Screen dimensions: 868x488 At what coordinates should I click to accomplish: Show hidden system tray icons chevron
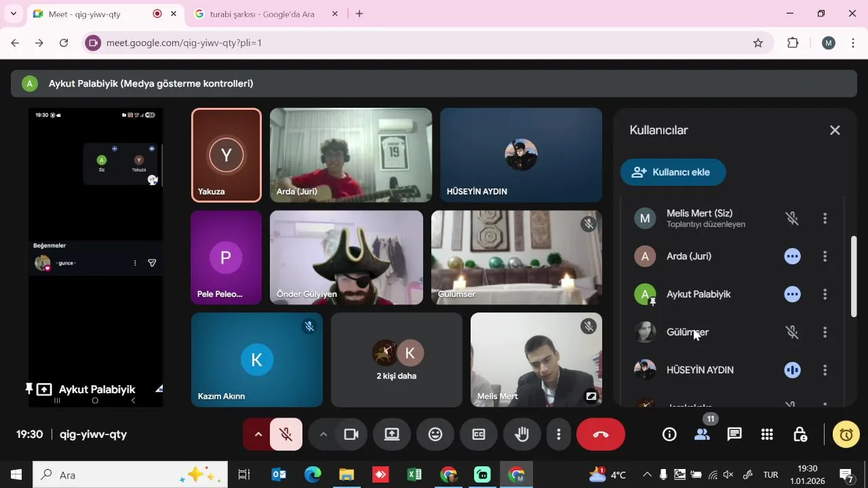[x=647, y=475]
